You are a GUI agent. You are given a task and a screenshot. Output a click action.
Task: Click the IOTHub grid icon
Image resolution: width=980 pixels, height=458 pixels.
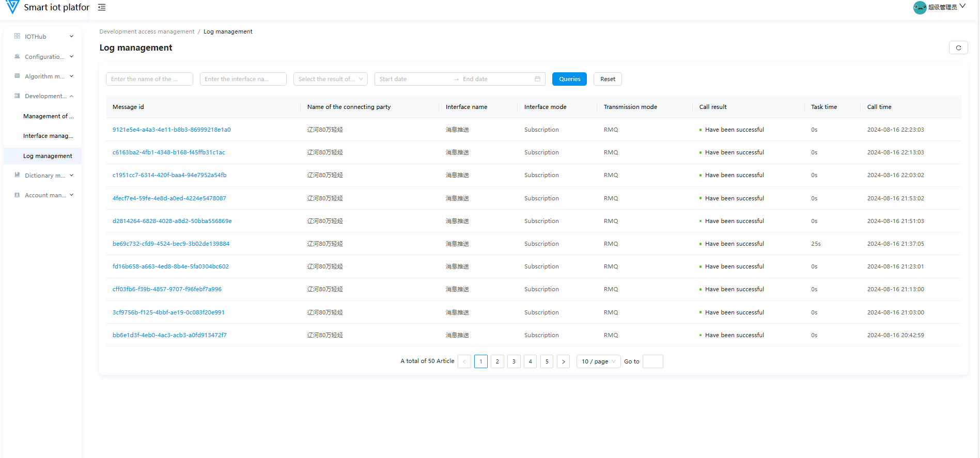[x=17, y=36]
